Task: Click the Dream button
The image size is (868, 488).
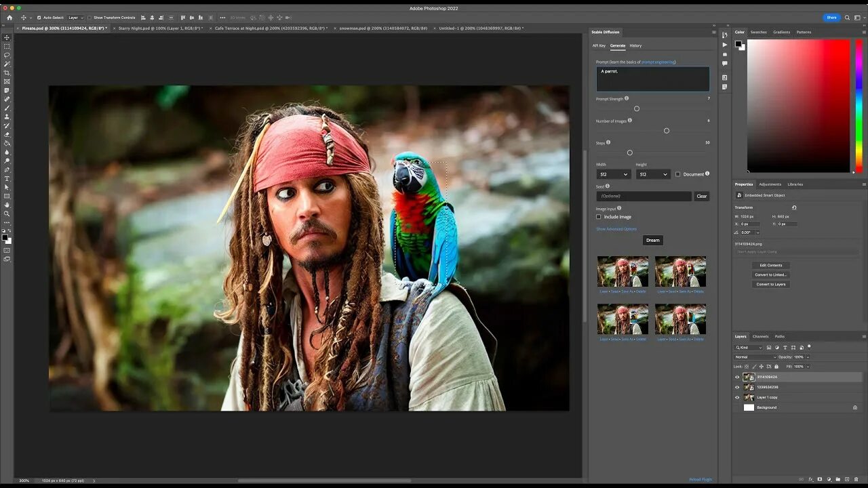Action: click(x=652, y=240)
